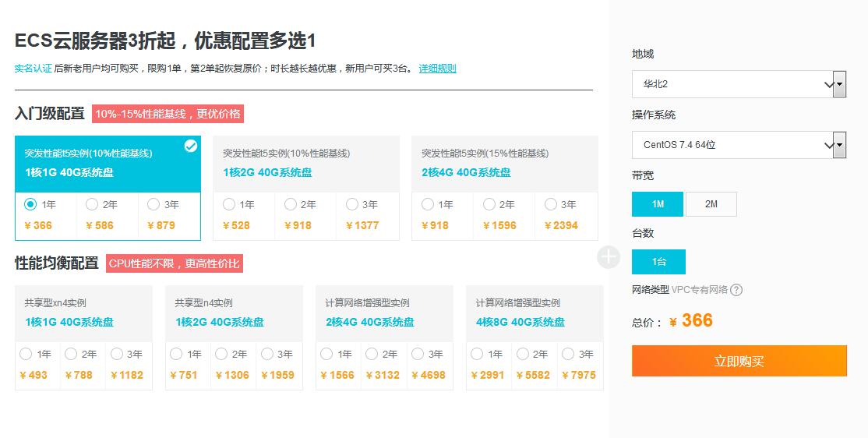The width and height of the screenshot is (868, 438).
Task: Choose the 1M bandwidth option
Action: click(658, 204)
